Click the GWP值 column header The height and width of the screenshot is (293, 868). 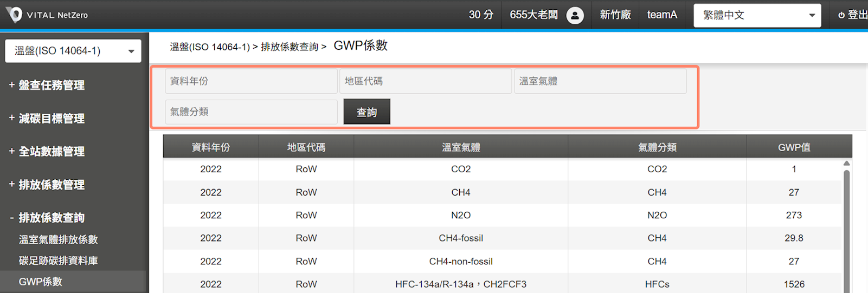tap(794, 147)
